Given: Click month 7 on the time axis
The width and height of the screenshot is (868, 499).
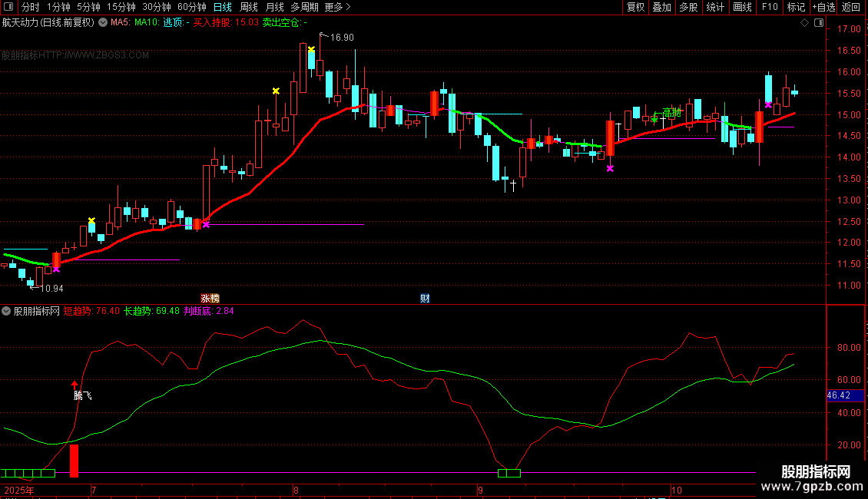Looking at the screenshot, I should (x=94, y=490).
